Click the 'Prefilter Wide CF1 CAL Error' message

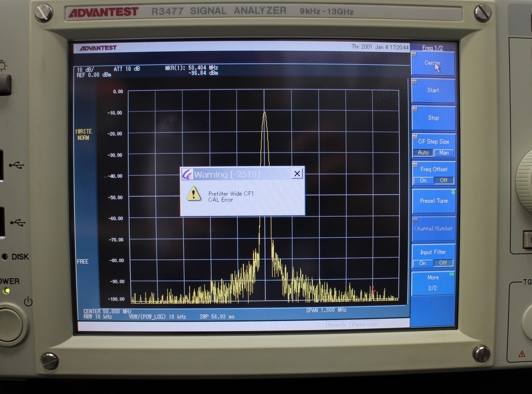click(231, 197)
